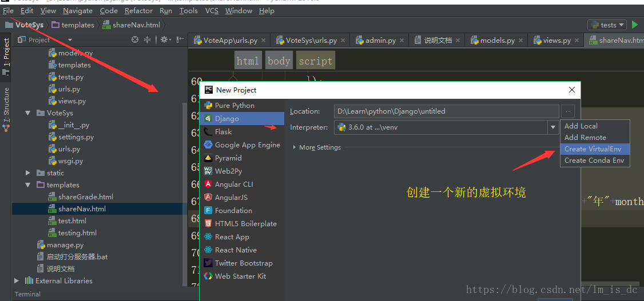This screenshot has width=644, height=301.
Task: Click the hide Project panel icon
Action: pos(180,40)
